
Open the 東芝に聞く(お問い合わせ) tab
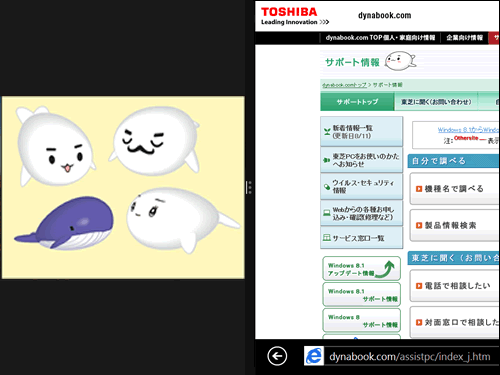coord(436,102)
